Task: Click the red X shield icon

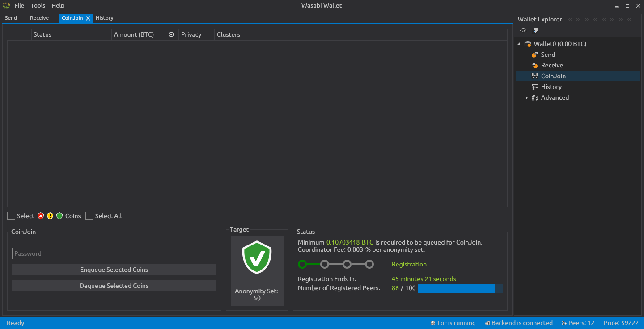Action: click(41, 216)
